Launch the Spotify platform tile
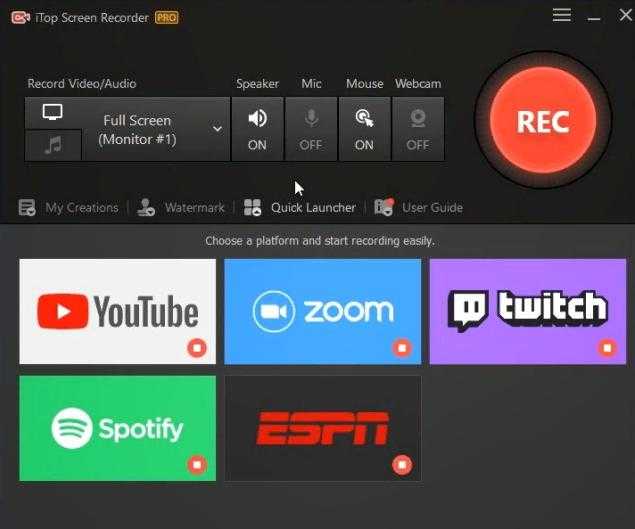 pyautogui.click(x=117, y=428)
